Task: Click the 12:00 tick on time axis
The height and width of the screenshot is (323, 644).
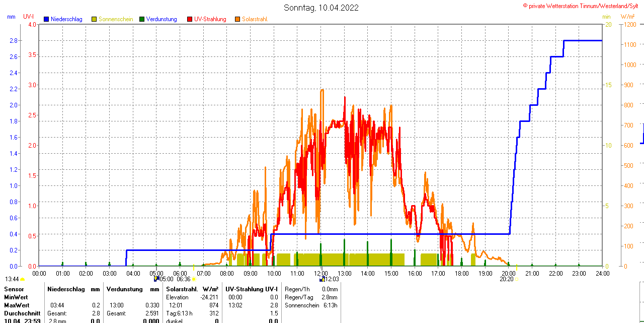Action: pos(321,273)
